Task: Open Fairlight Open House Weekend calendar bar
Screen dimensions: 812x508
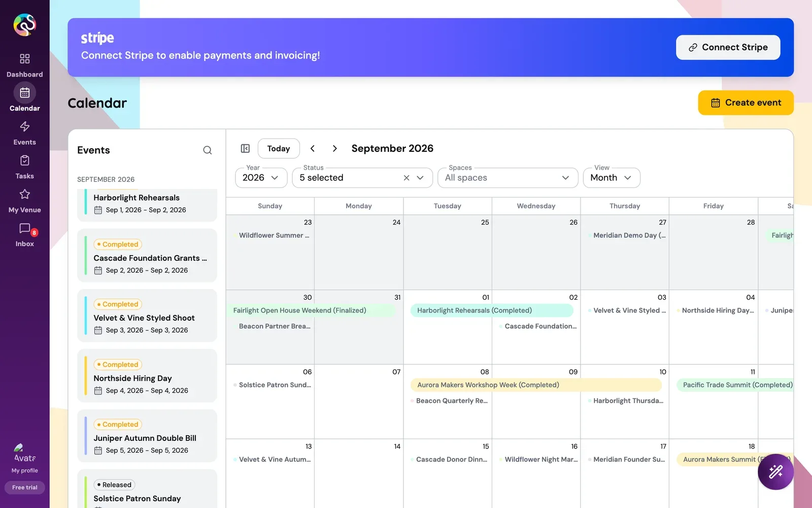Action: coord(311,310)
